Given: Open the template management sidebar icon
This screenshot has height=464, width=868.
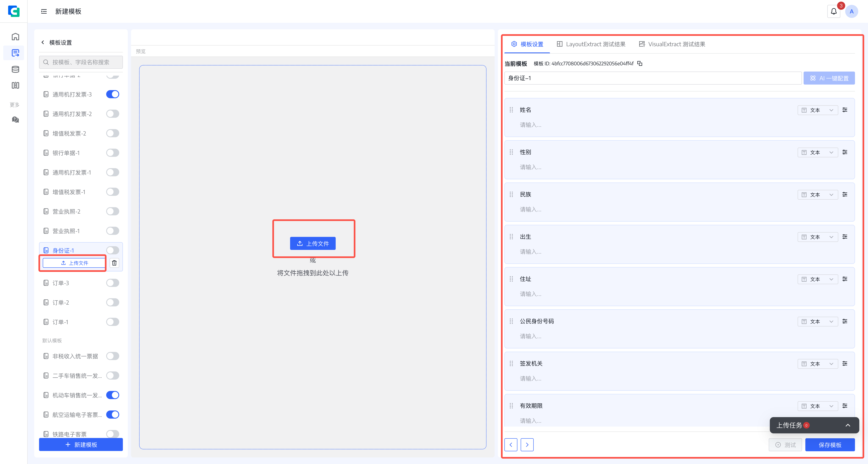Looking at the screenshot, I should tap(15, 53).
